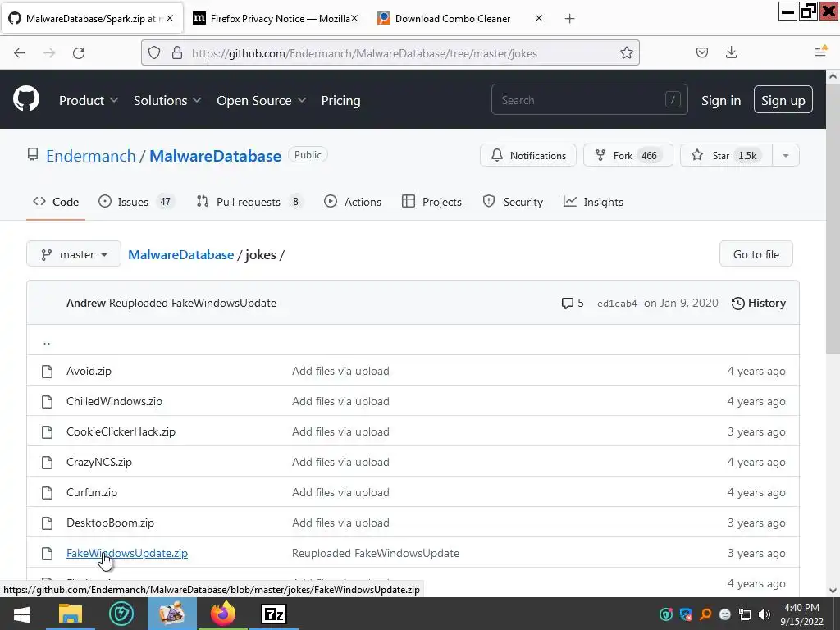
Task: Open Curfun.zip file
Action: coord(92,493)
